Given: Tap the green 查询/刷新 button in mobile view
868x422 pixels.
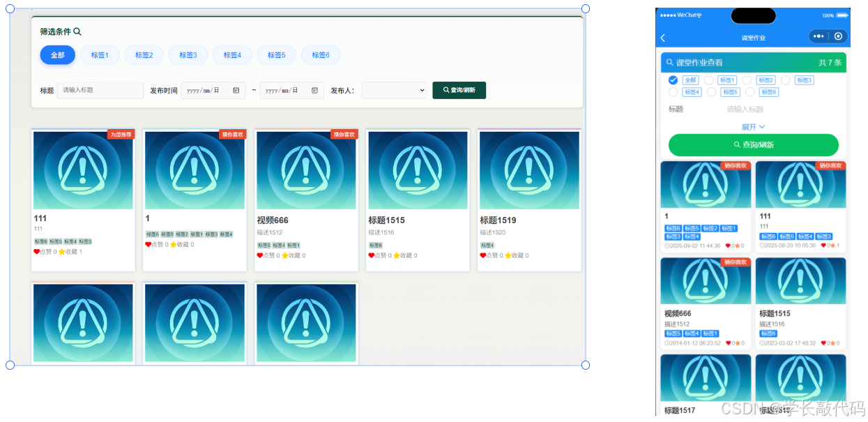Looking at the screenshot, I should coord(753,145).
